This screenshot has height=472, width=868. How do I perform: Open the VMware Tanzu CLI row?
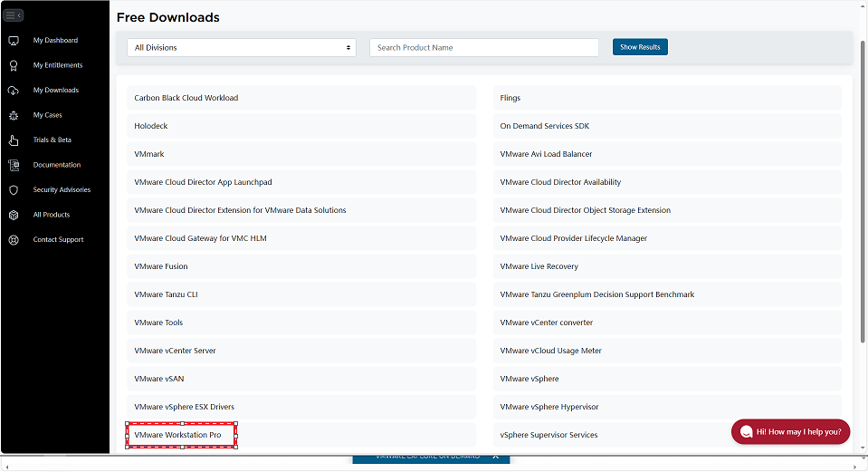(x=301, y=294)
